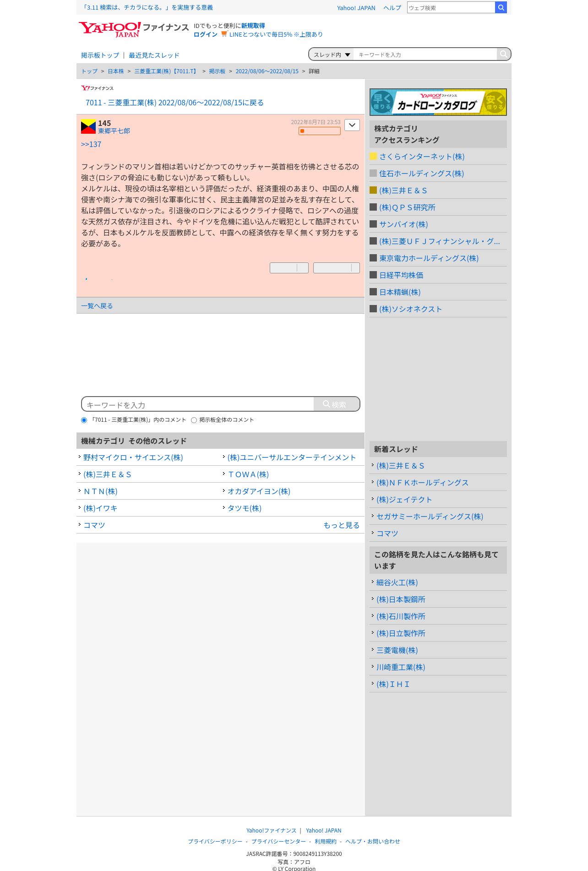
Task: Go to 掲示板 in the breadcrumb
Action: coord(217,71)
